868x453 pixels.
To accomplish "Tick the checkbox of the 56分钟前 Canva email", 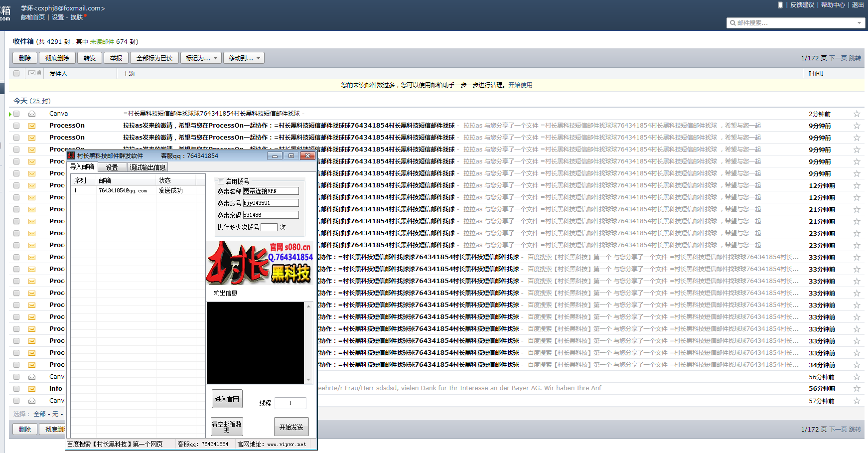I will tap(16, 377).
